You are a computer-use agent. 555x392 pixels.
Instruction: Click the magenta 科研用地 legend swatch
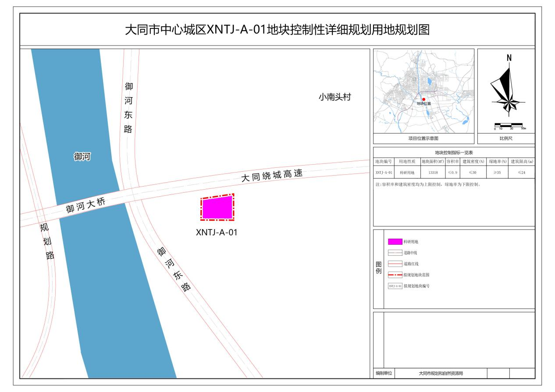click(395, 241)
